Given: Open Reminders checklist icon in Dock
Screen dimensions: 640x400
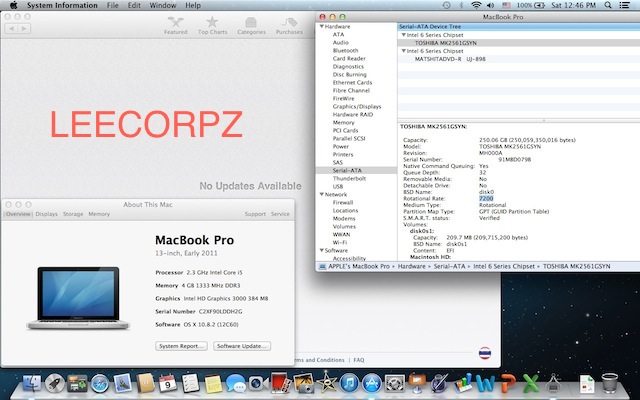Looking at the screenshot, I should tap(190, 384).
